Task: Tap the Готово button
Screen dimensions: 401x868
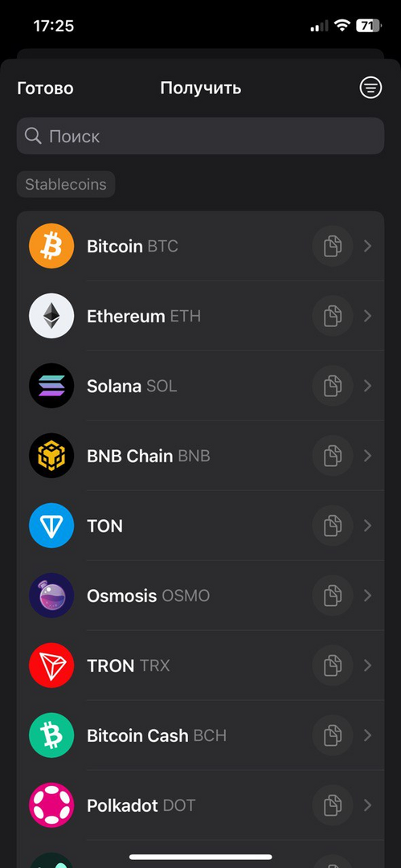Action: click(46, 88)
